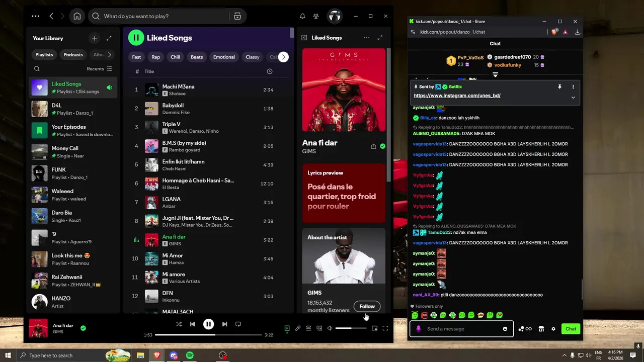Open the Queue icon
This screenshot has height=362, width=644.
click(308, 328)
